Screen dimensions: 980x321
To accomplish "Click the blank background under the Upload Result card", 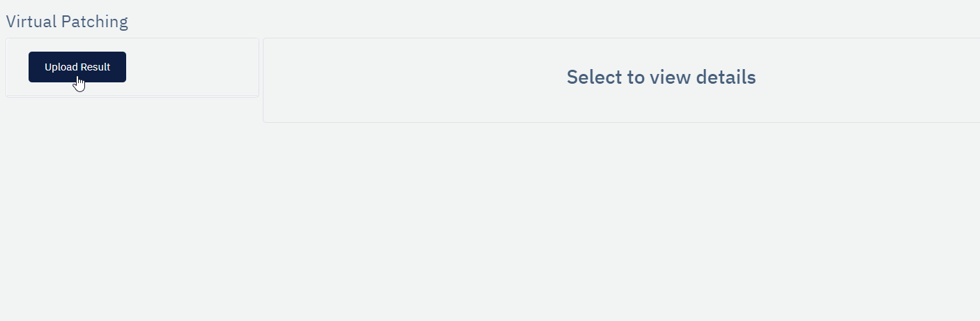I will [x=132, y=209].
